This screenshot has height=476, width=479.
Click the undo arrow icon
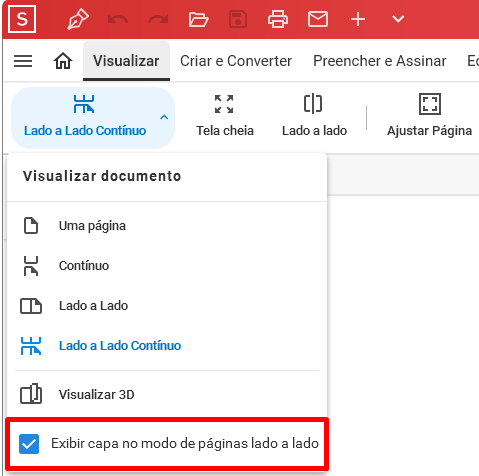118,20
